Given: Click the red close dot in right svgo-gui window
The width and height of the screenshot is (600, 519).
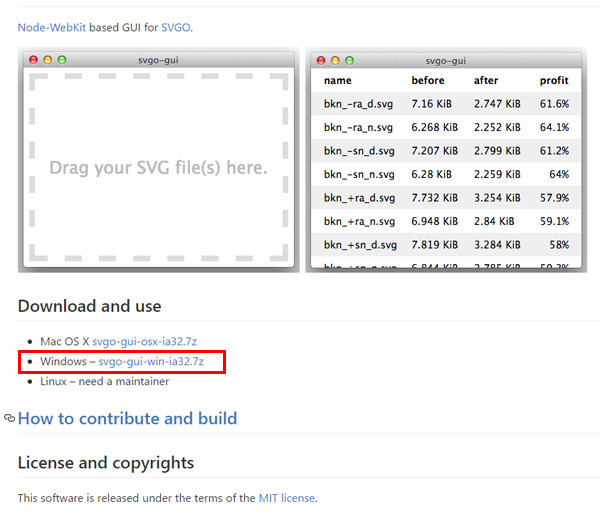Looking at the screenshot, I should pos(321,60).
